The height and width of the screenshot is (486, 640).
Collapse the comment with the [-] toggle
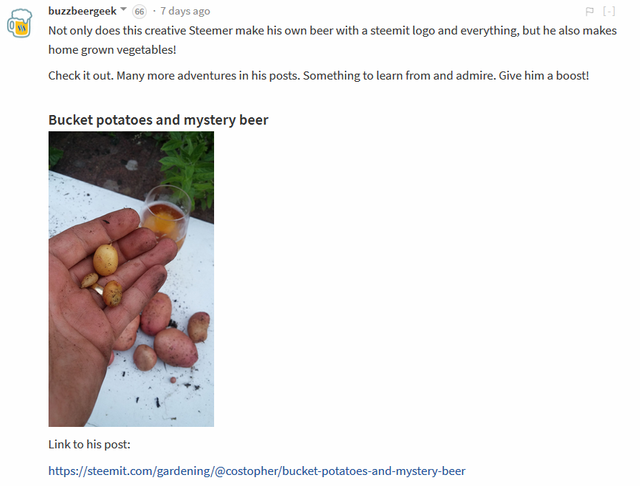(x=609, y=11)
